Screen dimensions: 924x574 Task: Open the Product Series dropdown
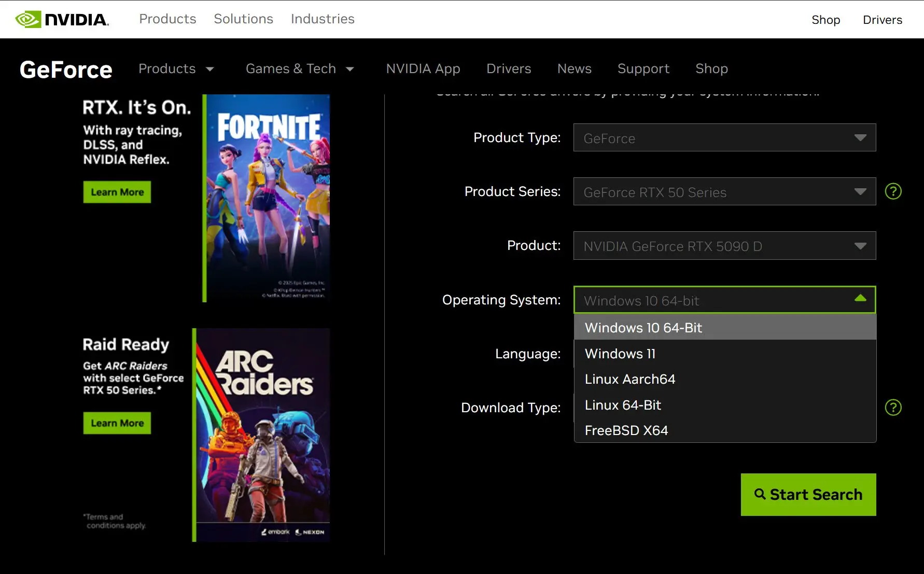[724, 192]
